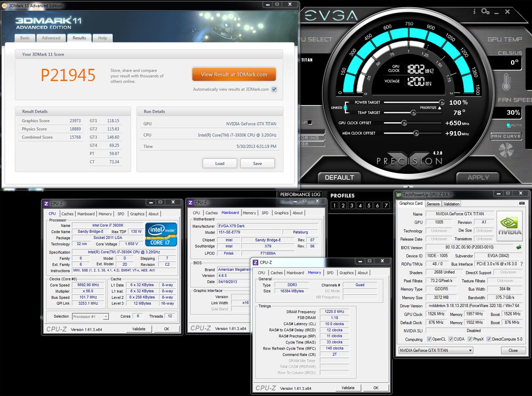Click OK in the CPU-Z memory window
Screen dimensions: 532x396
click(376, 388)
